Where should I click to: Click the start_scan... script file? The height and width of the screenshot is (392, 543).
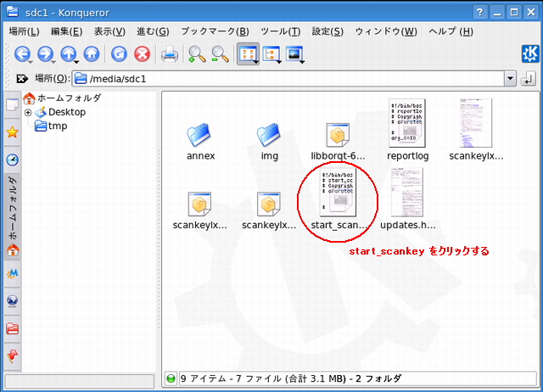coord(339,199)
